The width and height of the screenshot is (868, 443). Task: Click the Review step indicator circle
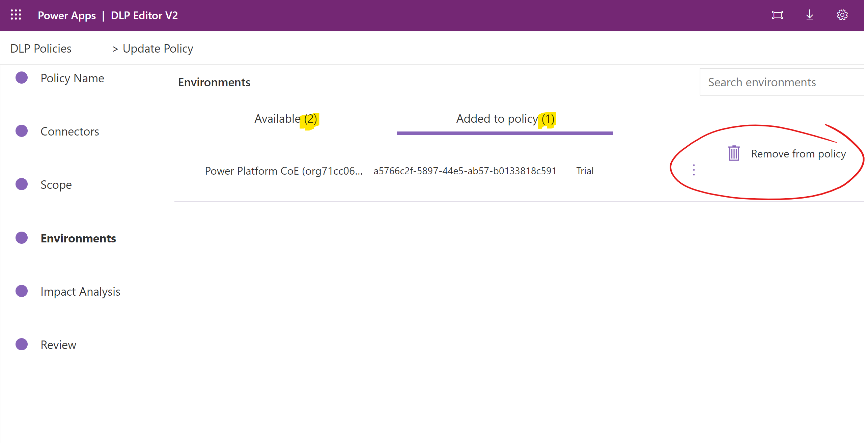[x=21, y=344]
